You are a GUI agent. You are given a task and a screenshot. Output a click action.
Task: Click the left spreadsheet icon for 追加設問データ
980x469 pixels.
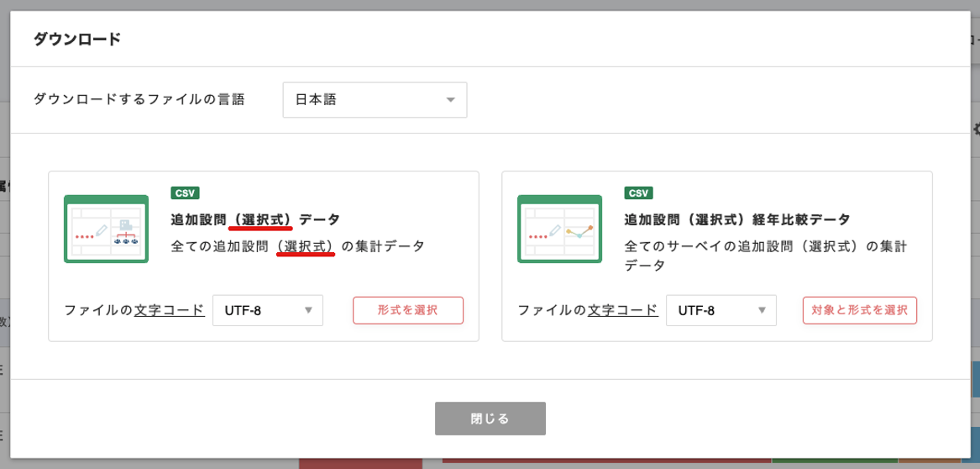pyautogui.click(x=106, y=229)
